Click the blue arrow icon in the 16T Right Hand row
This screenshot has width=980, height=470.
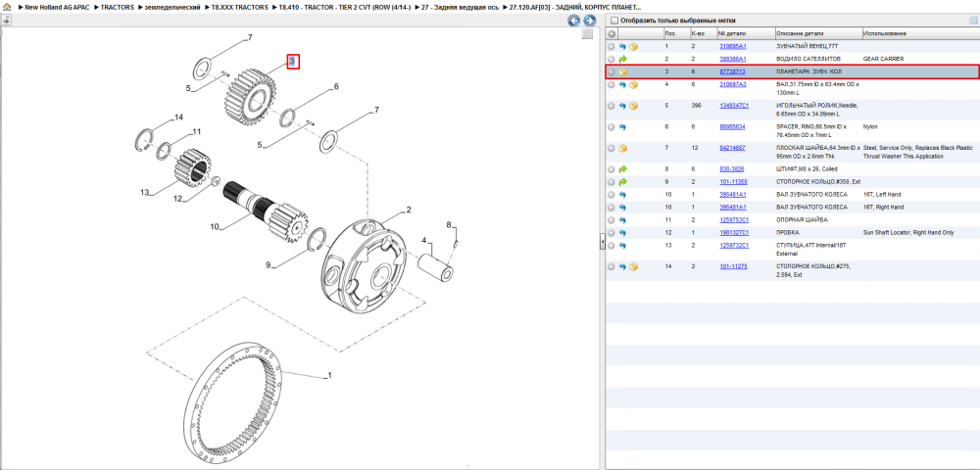(622, 208)
